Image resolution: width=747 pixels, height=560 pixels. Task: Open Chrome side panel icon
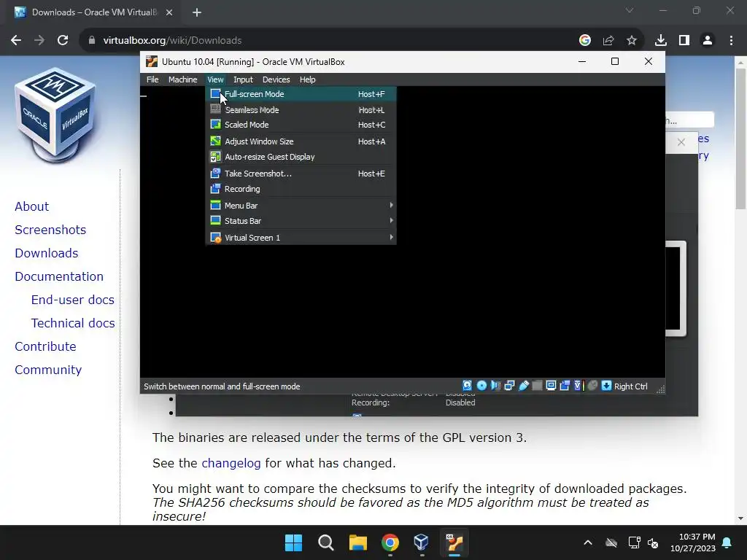[684, 41]
